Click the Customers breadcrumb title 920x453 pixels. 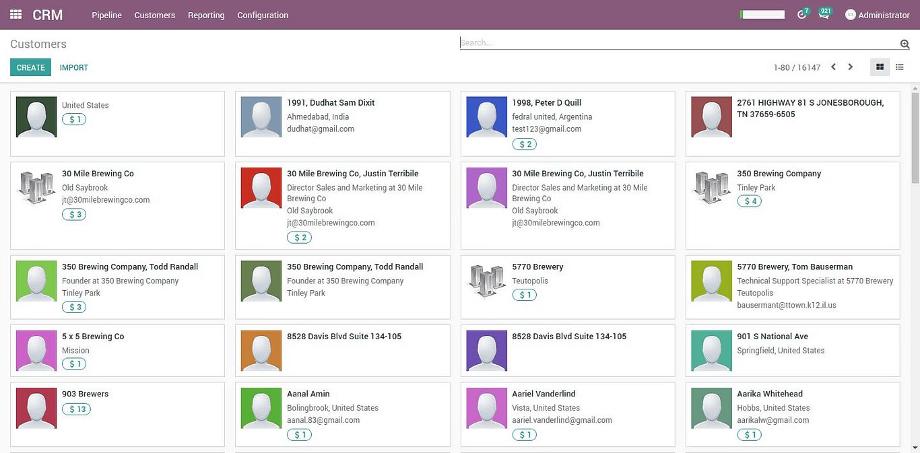(38, 44)
